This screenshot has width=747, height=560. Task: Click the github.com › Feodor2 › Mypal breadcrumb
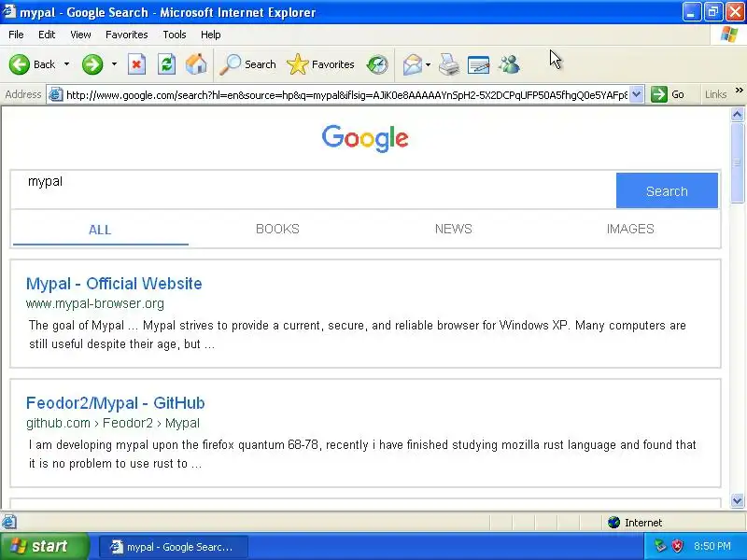point(113,423)
